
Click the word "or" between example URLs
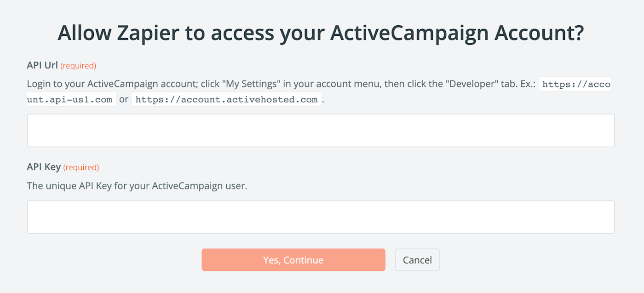124,99
